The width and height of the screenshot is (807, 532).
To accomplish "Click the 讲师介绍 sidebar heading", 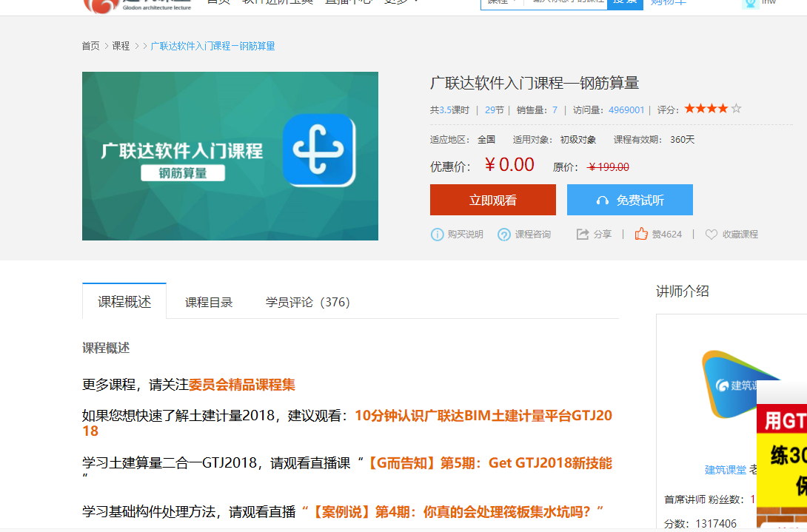I will pos(683,292).
